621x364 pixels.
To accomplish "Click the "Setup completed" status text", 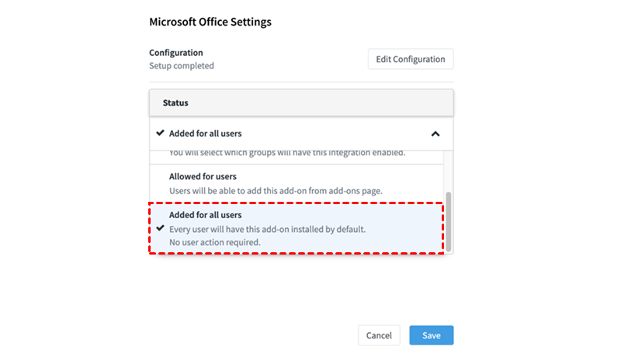I will 182,66.
